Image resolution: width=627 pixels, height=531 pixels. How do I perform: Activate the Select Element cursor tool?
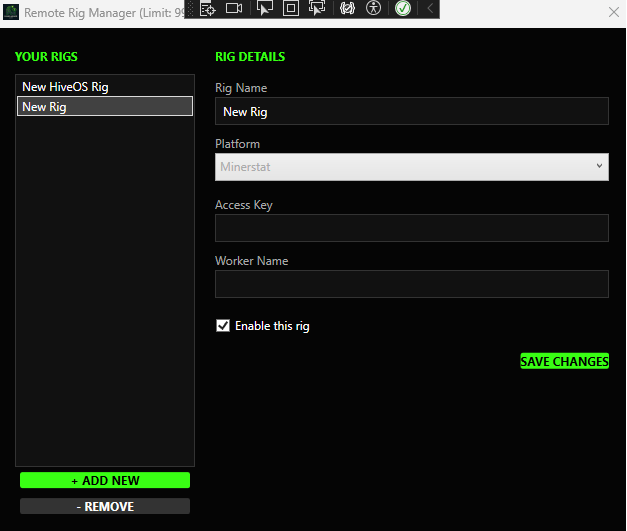tap(265, 8)
